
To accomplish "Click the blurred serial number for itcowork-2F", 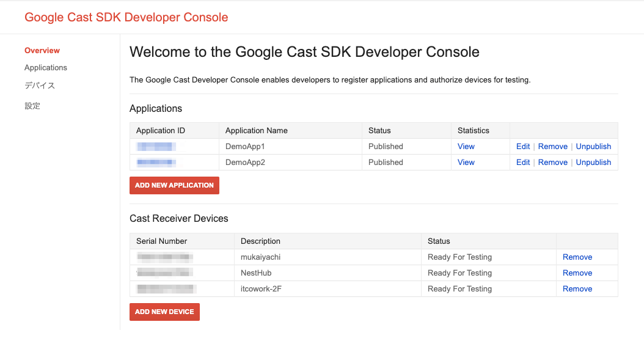I will pyautogui.click(x=166, y=289).
